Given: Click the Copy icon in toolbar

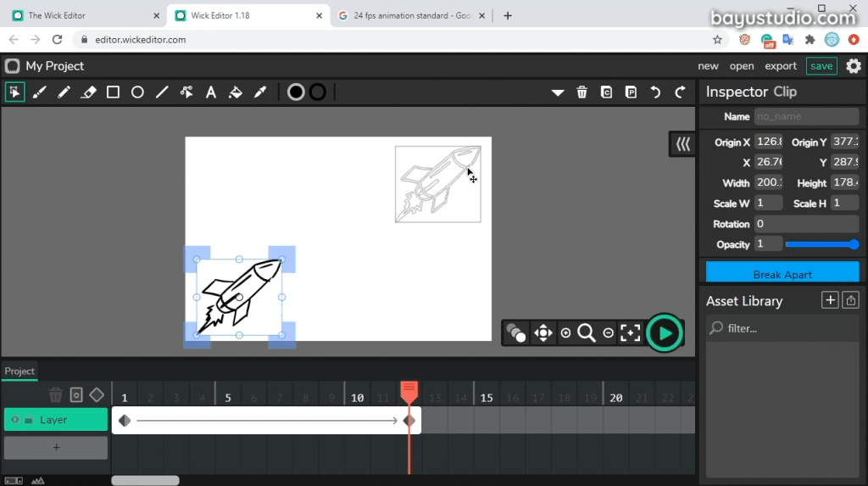Looking at the screenshot, I should tap(606, 92).
